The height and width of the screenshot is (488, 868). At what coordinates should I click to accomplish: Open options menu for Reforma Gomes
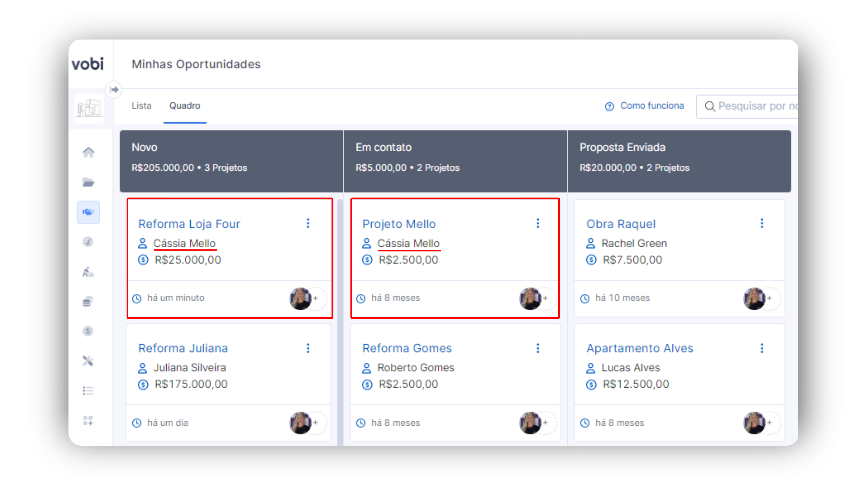pyautogui.click(x=538, y=348)
